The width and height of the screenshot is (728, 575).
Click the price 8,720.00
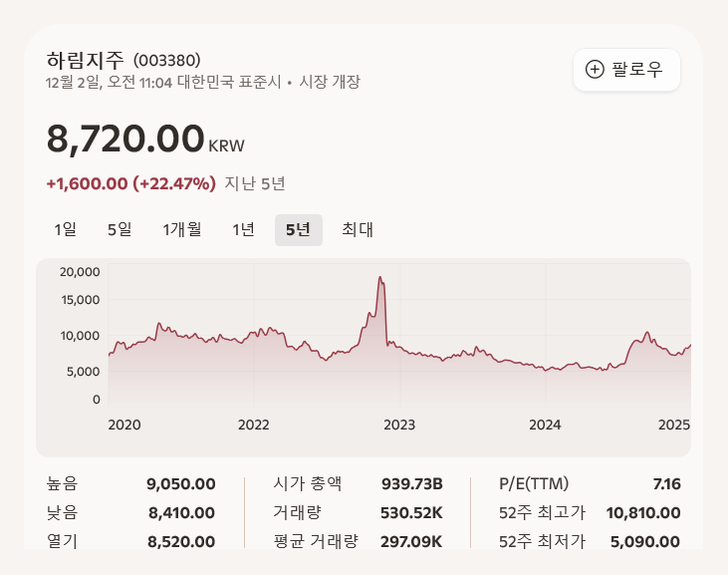[x=125, y=139]
